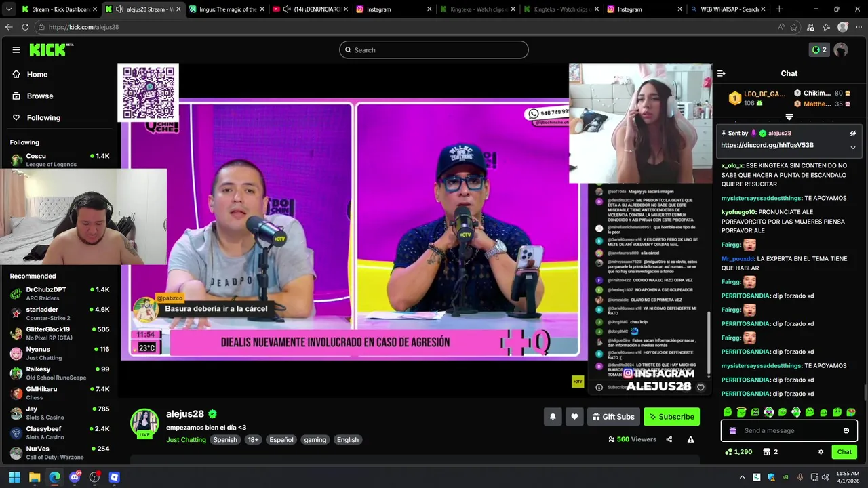This screenshot has height=488, width=868.
Task: Open Windows Start menu
Action: coord(14,477)
